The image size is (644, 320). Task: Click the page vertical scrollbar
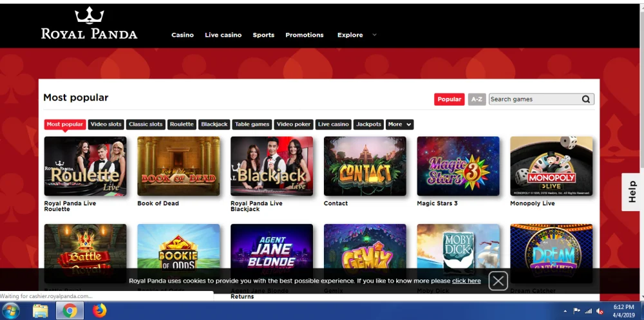[x=641, y=152]
